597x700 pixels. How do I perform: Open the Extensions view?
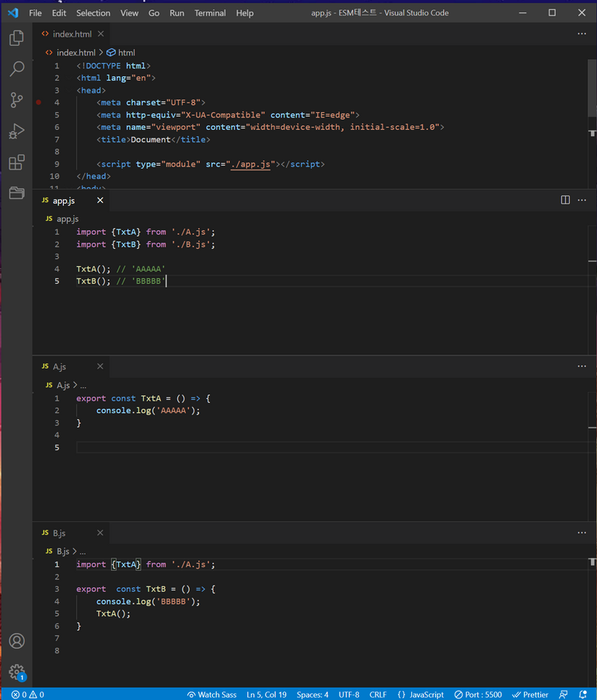coord(16,162)
